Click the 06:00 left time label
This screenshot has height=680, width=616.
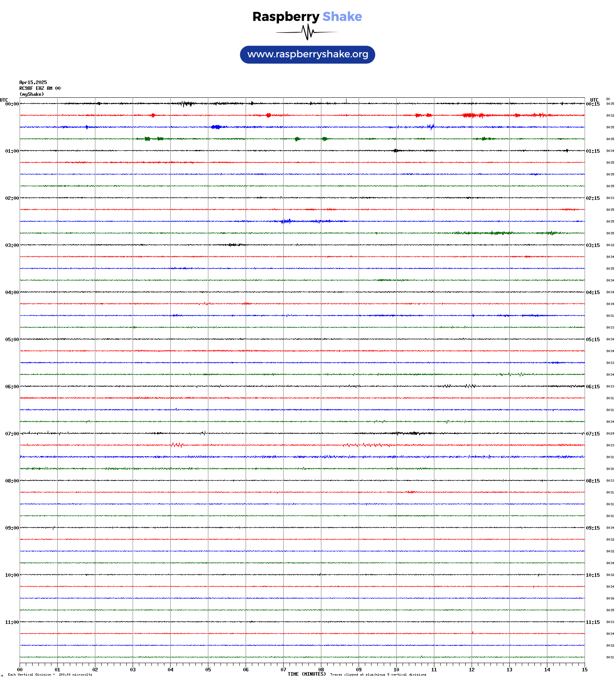[12, 387]
